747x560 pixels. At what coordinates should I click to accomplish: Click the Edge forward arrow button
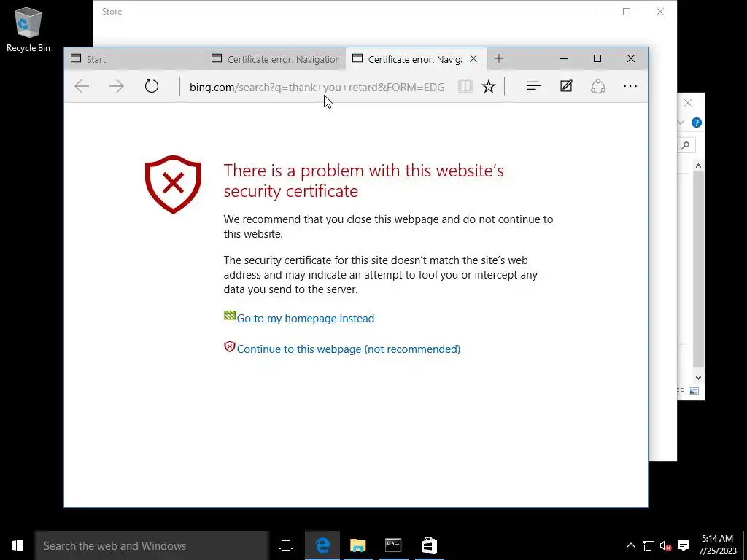pos(117,86)
